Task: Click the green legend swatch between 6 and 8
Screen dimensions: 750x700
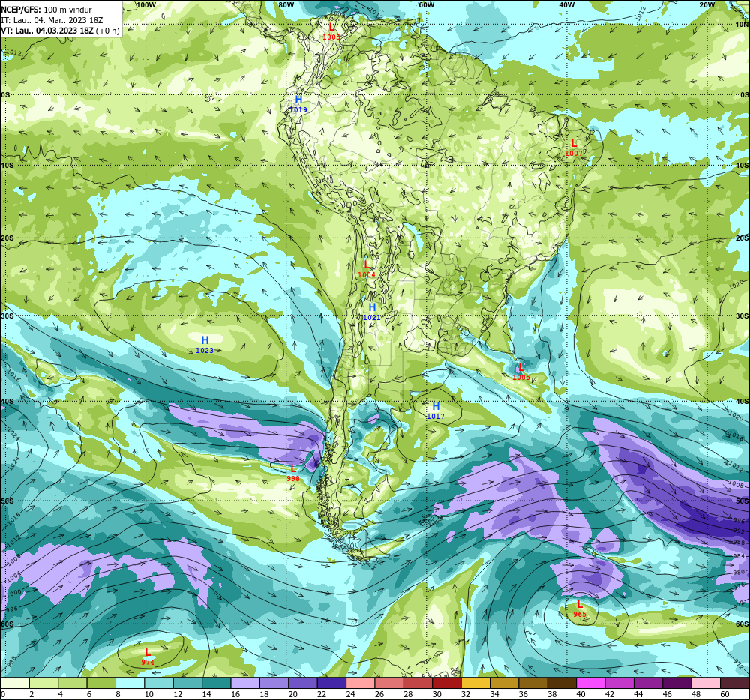Action: click(101, 684)
